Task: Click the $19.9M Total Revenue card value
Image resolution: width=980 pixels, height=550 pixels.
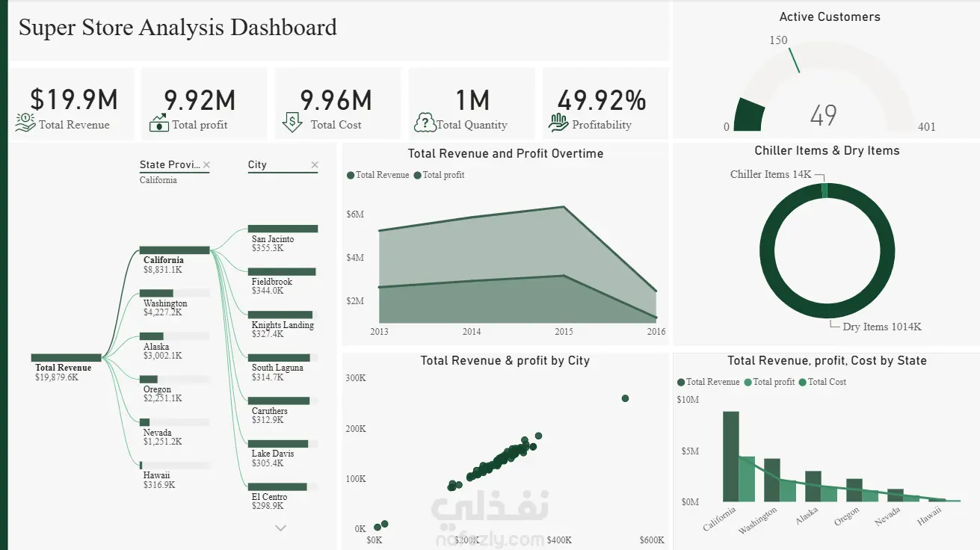Action: click(74, 99)
